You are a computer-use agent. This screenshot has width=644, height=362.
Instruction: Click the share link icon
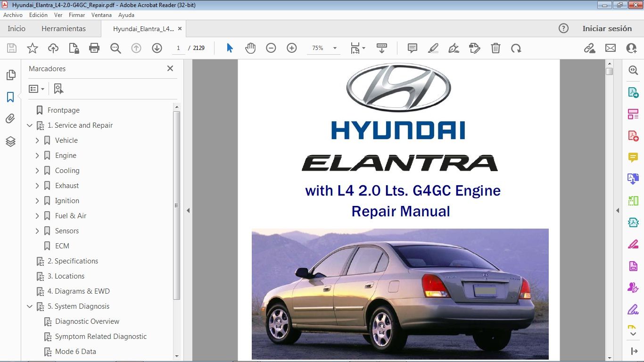tap(589, 48)
